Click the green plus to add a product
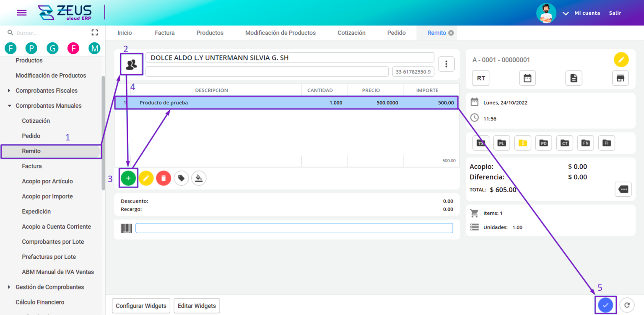 (128, 178)
